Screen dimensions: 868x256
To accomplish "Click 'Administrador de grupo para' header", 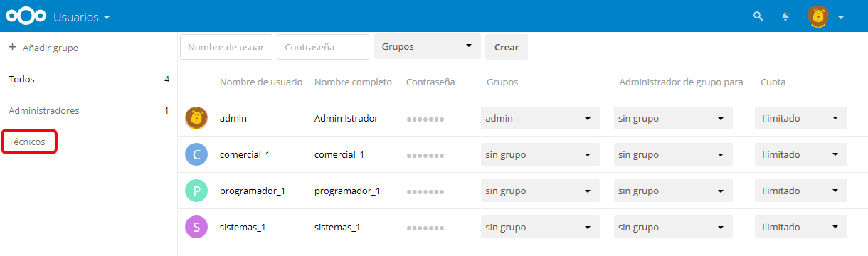I will [x=681, y=82].
